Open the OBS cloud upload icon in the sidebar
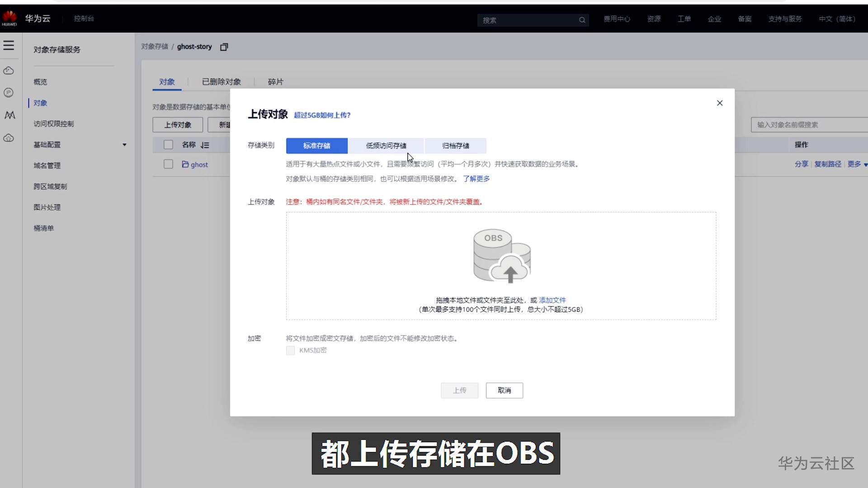The image size is (868, 488). [x=9, y=138]
